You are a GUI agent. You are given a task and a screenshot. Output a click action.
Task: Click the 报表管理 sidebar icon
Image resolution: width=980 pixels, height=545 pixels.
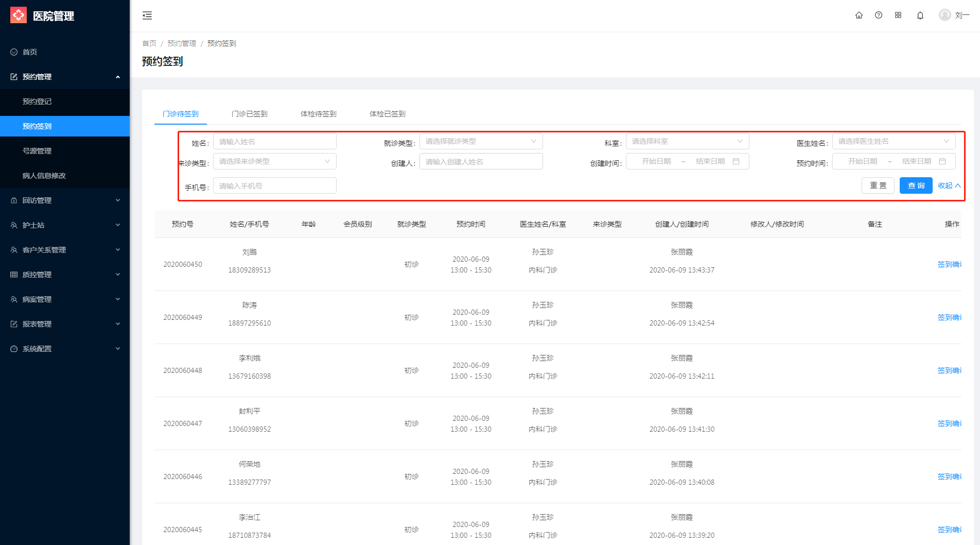(14, 324)
